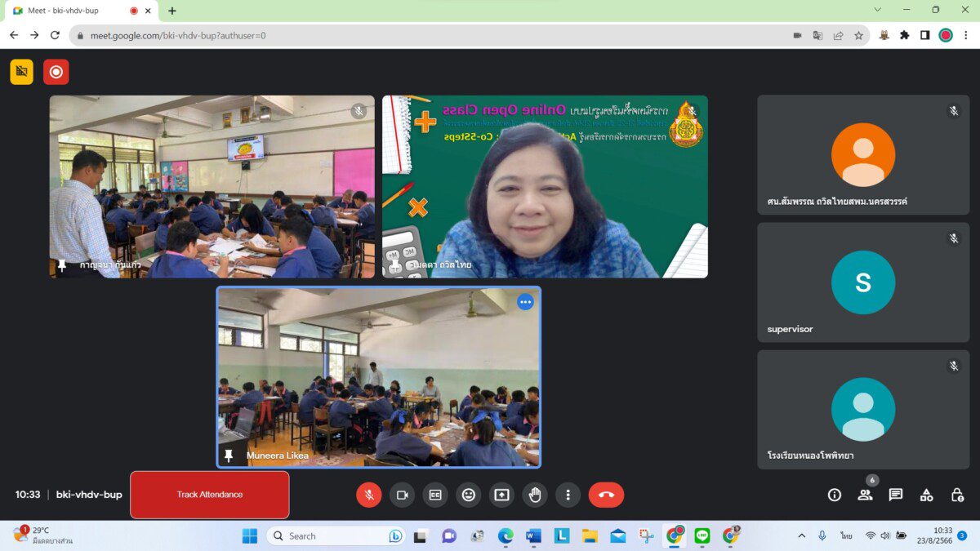
Task: Show hidden system tray icons
Action: point(801,535)
